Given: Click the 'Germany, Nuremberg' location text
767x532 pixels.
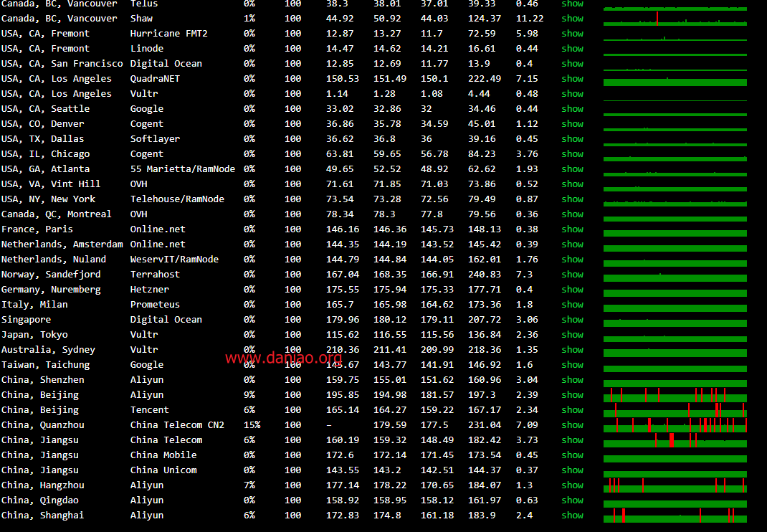Looking at the screenshot, I should pos(51,289).
